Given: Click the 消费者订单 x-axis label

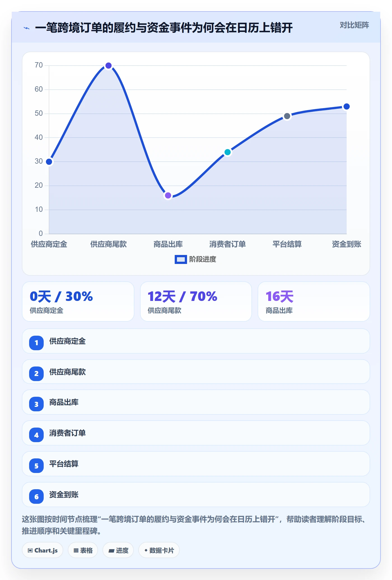Looking at the screenshot, I should coord(228,244).
